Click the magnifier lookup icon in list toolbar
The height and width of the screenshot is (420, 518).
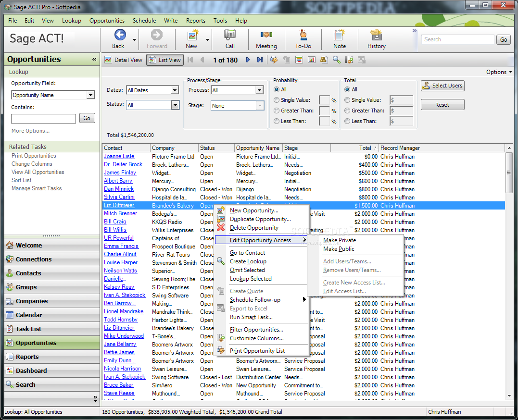(337, 60)
